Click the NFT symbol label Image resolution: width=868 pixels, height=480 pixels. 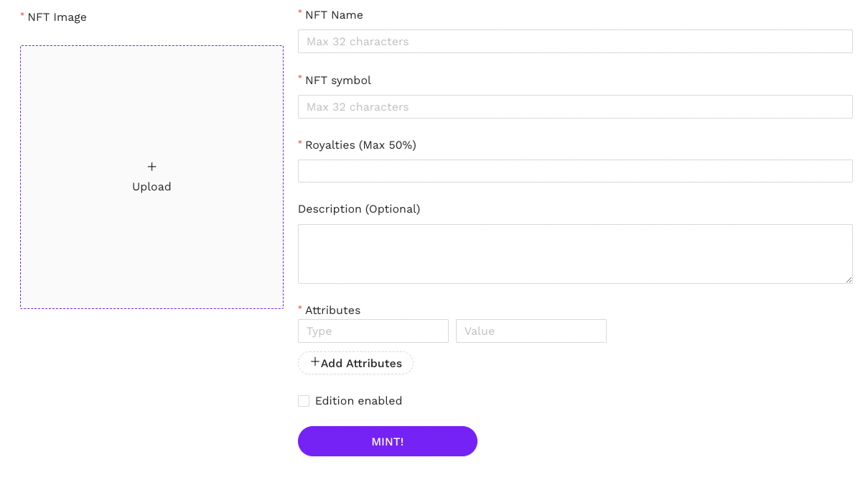338,80
